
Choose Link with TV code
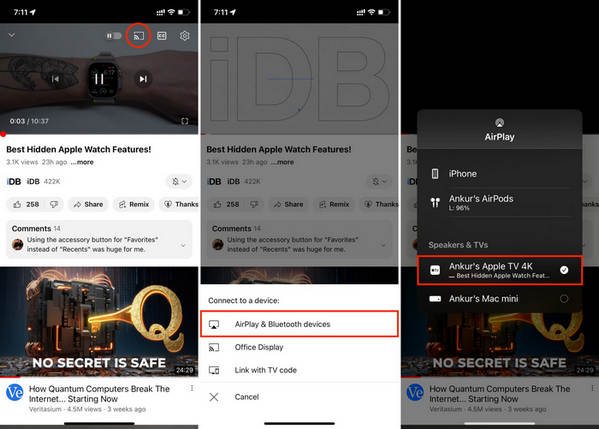(299, 370)
